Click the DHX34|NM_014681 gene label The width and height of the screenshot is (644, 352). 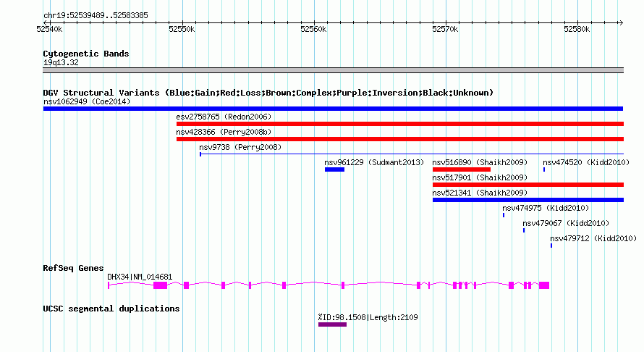140,277
